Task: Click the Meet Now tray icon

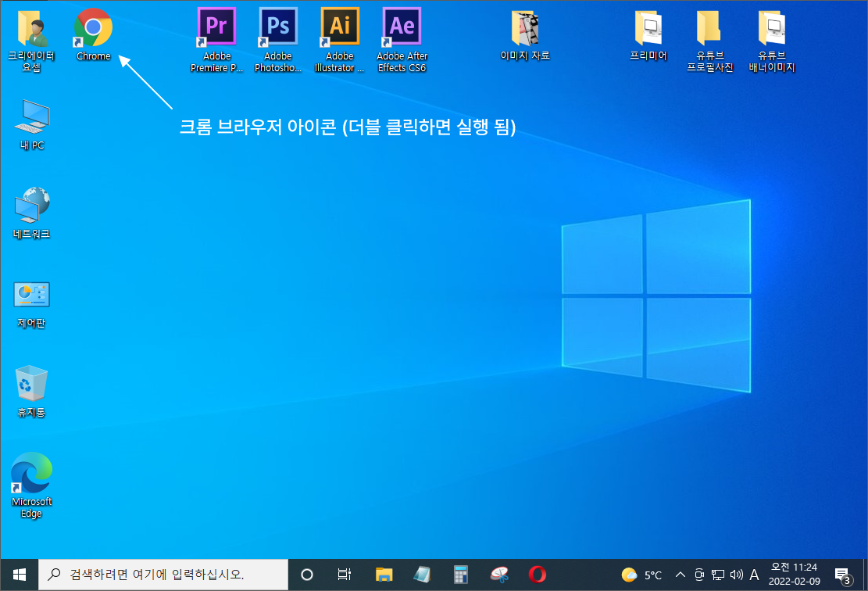Action: click(x=699, y=575)
